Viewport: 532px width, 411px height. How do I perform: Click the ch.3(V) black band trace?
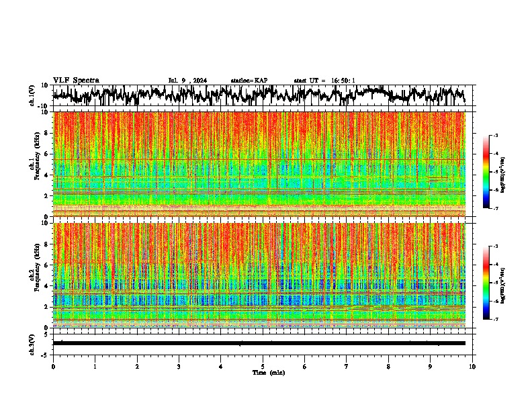259,343
